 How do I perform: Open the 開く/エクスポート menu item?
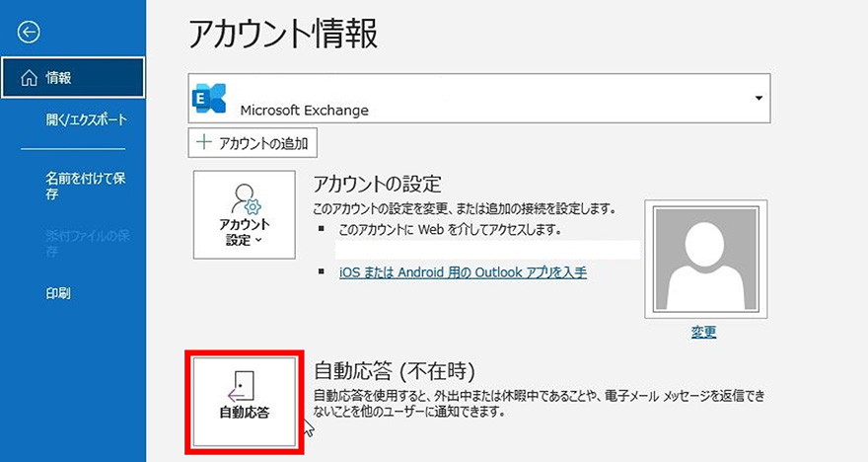click(87, 120)
